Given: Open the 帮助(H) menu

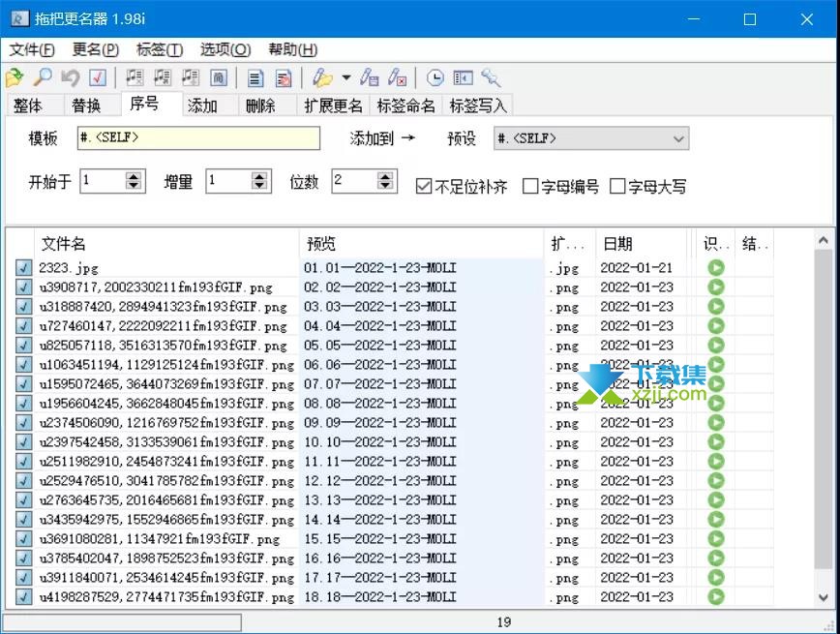Looking at the screenshot, I should point(293,49).
